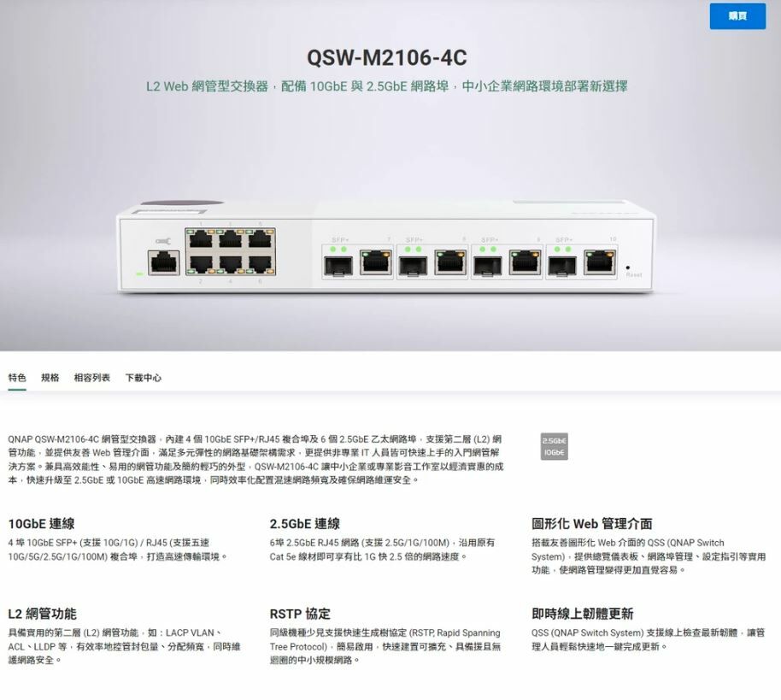Click the QSW-M2106-4C product title
Screen dimensions: 781x700
(x=387, y=57)
